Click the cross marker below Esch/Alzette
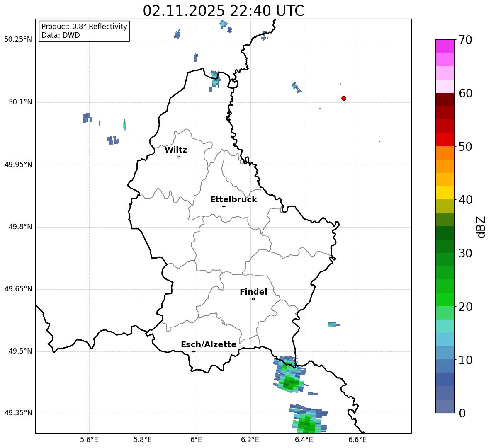 point(194,351)
